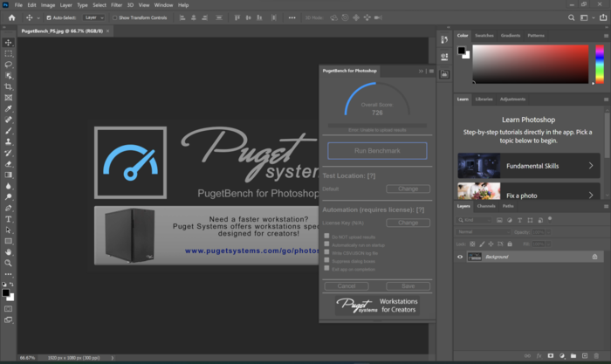The image size is (611, 364).
Task: Select the Move tool
Action: [8, 43]
